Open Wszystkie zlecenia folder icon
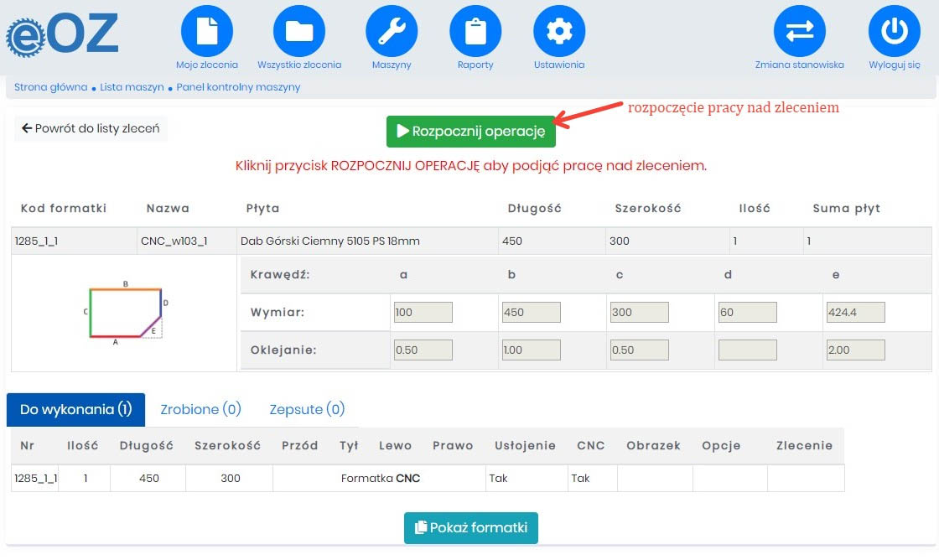 [x=299, y=31]
